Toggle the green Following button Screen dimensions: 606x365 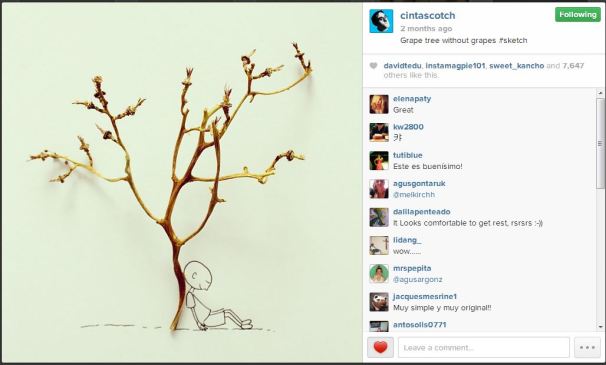578,15
